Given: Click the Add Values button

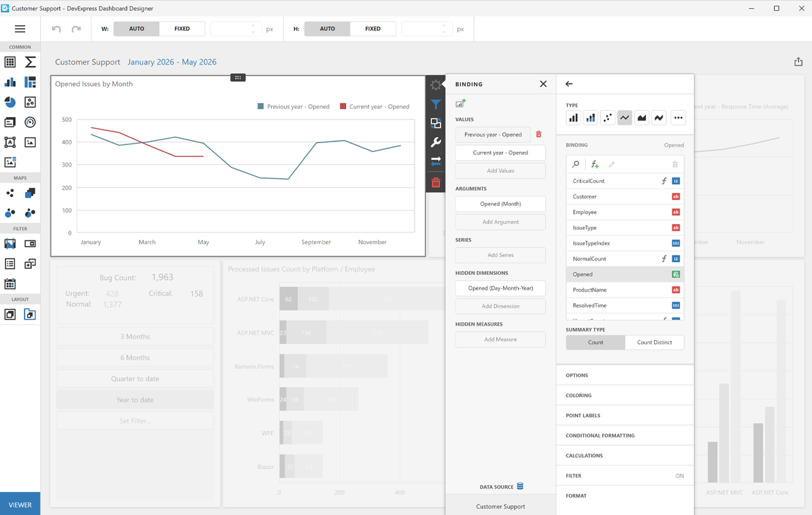Looking at the screenshot, I should 500,171.
